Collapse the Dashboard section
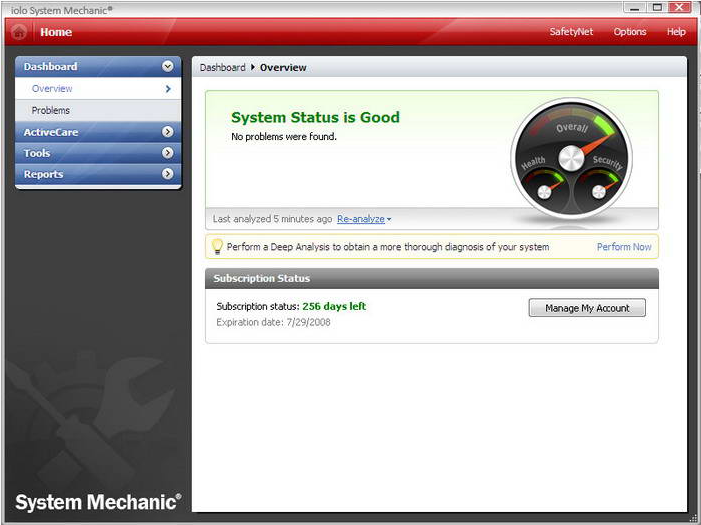The width and height of the screenshot is (701, 525). [x=167, y=67]
